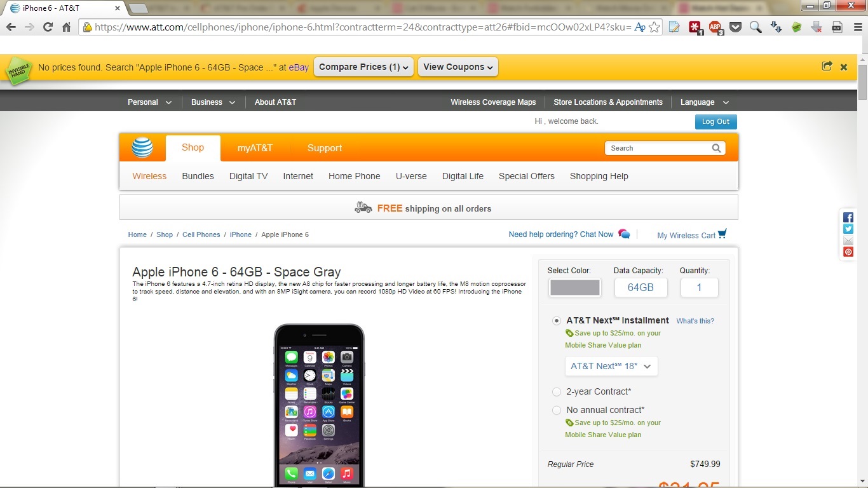Share the page on Twitter
Screen dimensions: 868x488
point(848,229)
